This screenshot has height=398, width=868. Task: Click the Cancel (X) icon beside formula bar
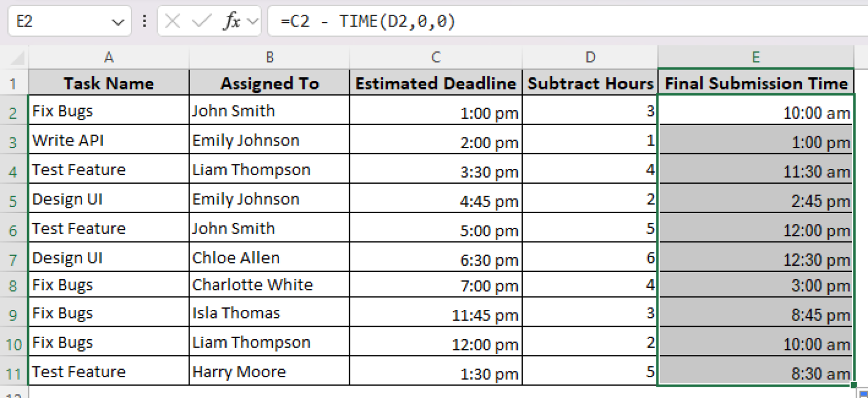point(173,21)
